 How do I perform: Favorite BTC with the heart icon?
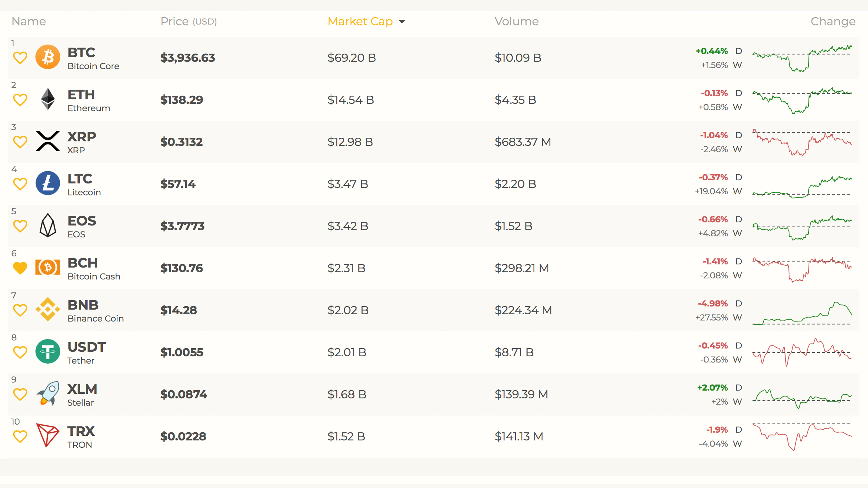point(20,57)
